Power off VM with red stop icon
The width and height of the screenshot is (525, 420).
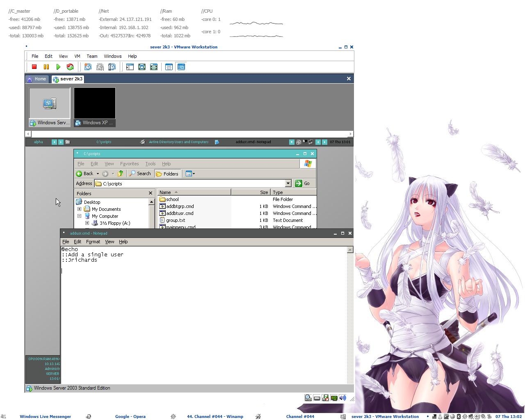click(34, 67)
